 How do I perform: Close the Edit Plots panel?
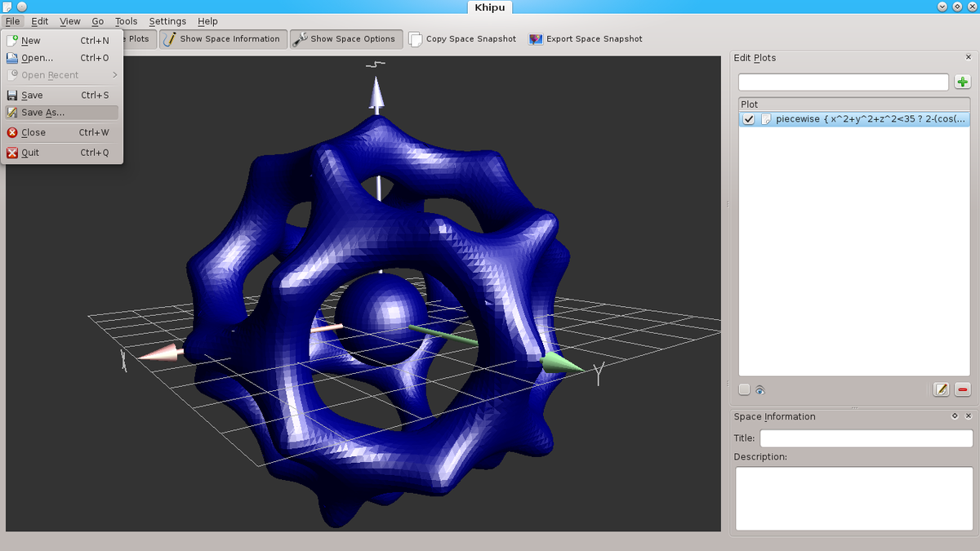(969, 58)
